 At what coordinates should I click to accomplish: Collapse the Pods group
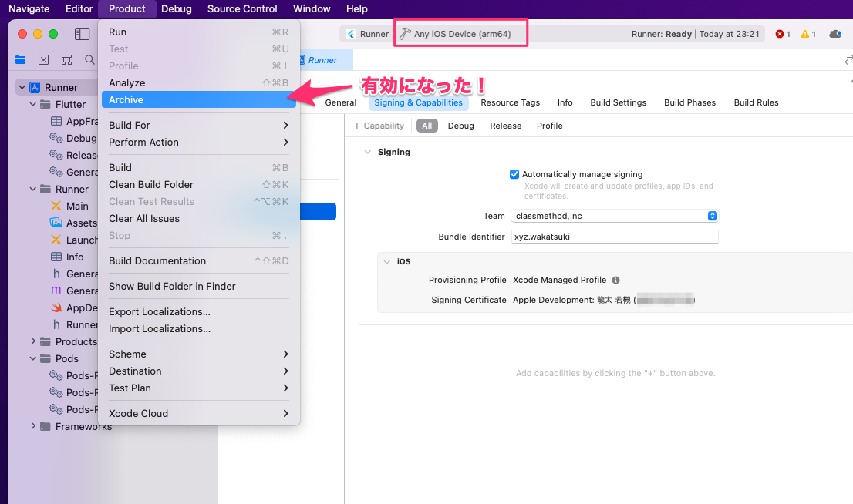click(x=32, y=358)
